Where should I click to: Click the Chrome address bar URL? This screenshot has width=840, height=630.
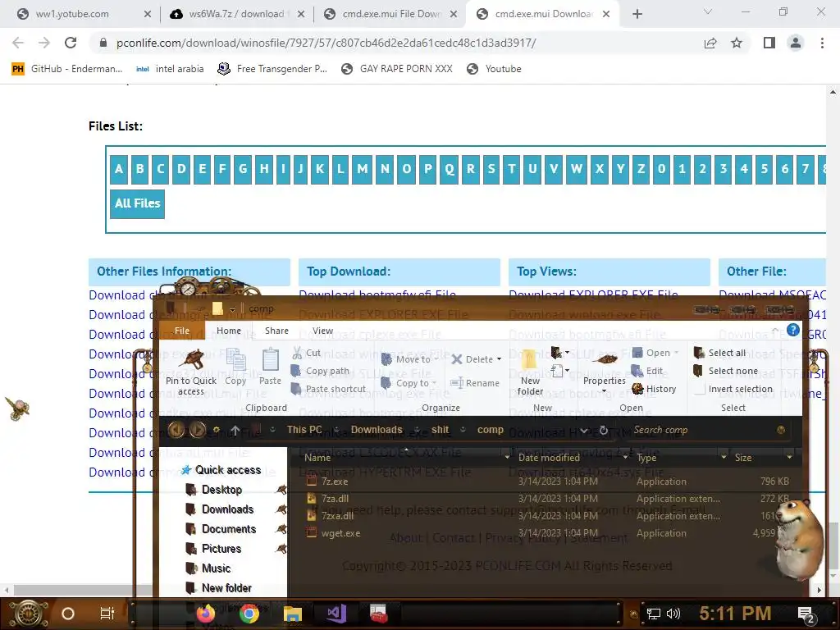tap(326, 43)
